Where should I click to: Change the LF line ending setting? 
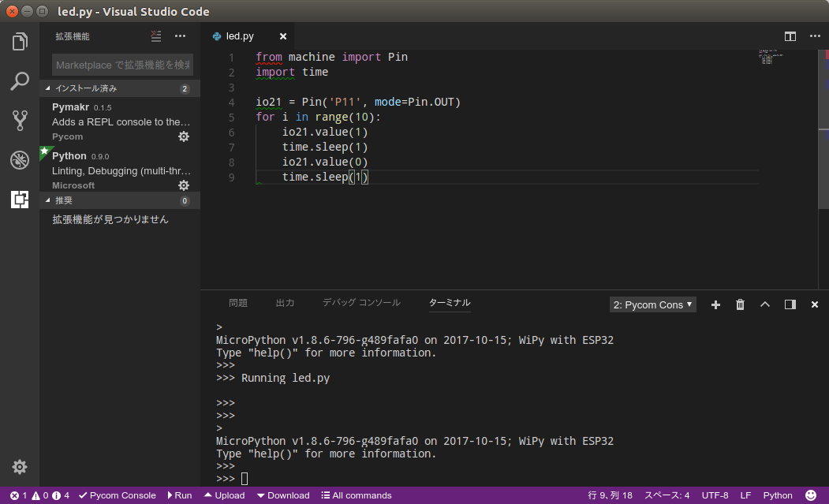coord(745,495)
